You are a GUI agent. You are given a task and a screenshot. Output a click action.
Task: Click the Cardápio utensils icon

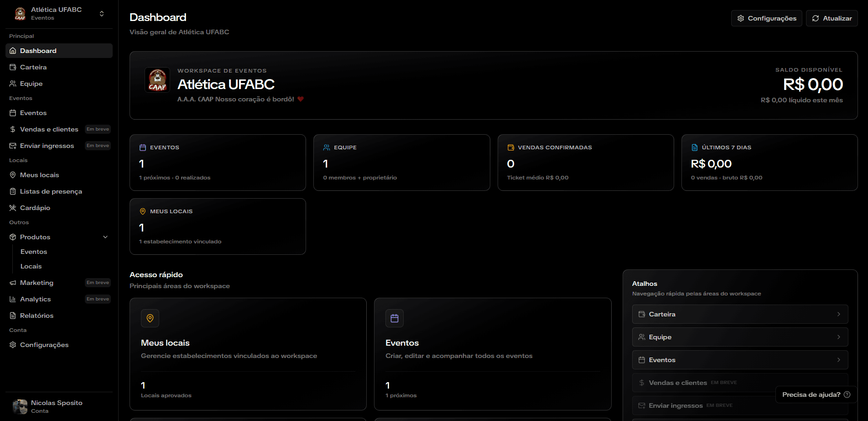[13, 208]
